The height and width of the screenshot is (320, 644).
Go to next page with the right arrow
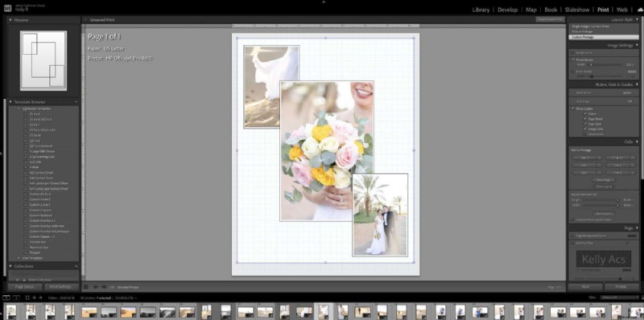pyautogui.click(x=104, y=287)
